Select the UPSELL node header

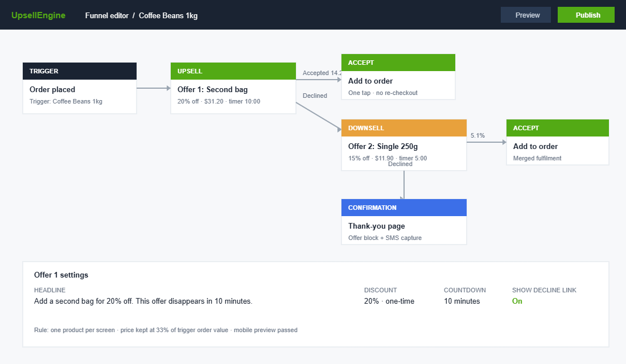tap(233, 71)
